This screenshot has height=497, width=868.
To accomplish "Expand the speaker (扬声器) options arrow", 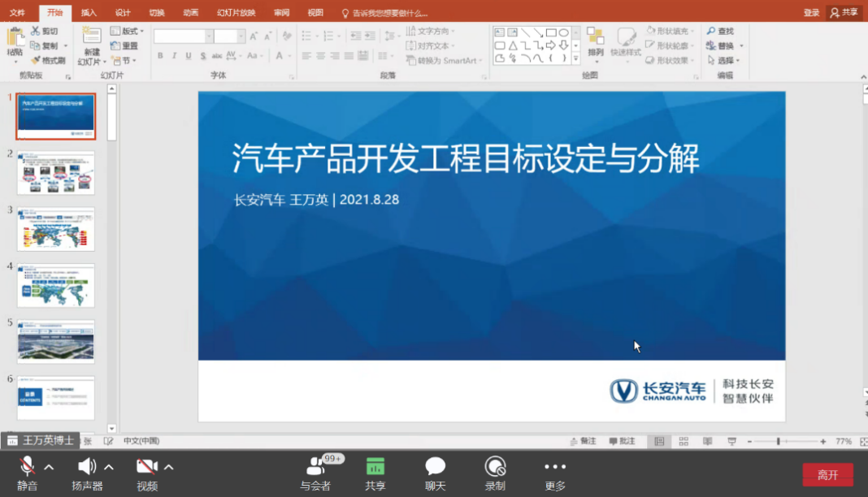I will (109, 467).
